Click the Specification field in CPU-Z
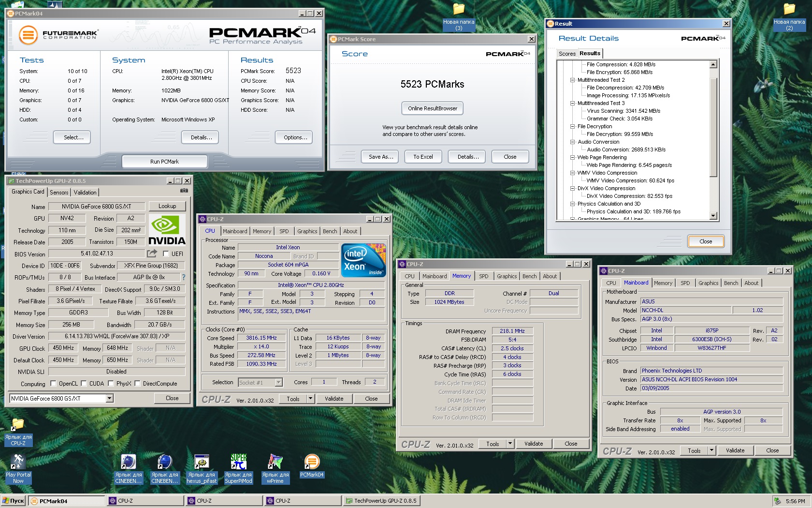Viewport: 812px width, 508px height. click(311, 285)
